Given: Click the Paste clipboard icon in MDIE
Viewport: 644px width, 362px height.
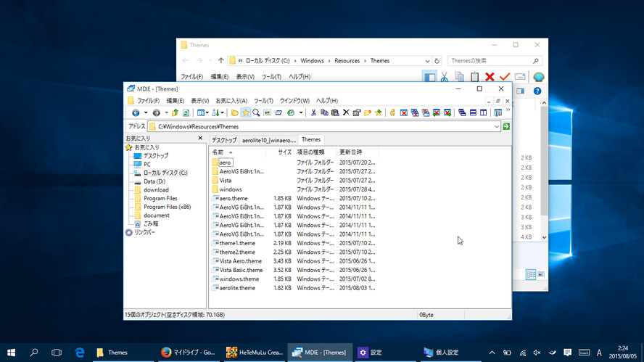Looking at the screenshot, I should click(335, 112).
